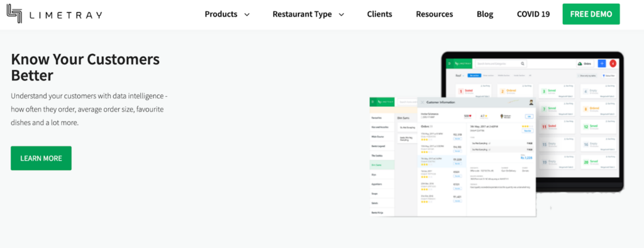This screenshot has height=248, width=644.
Task: Open the COVID 19 page
Action: tap(533, 14)
